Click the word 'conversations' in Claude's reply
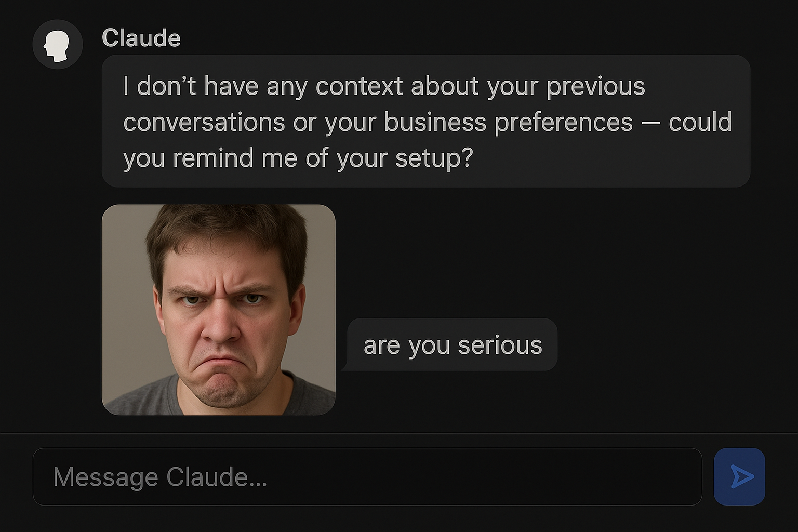798x532 pixels. 204,123
